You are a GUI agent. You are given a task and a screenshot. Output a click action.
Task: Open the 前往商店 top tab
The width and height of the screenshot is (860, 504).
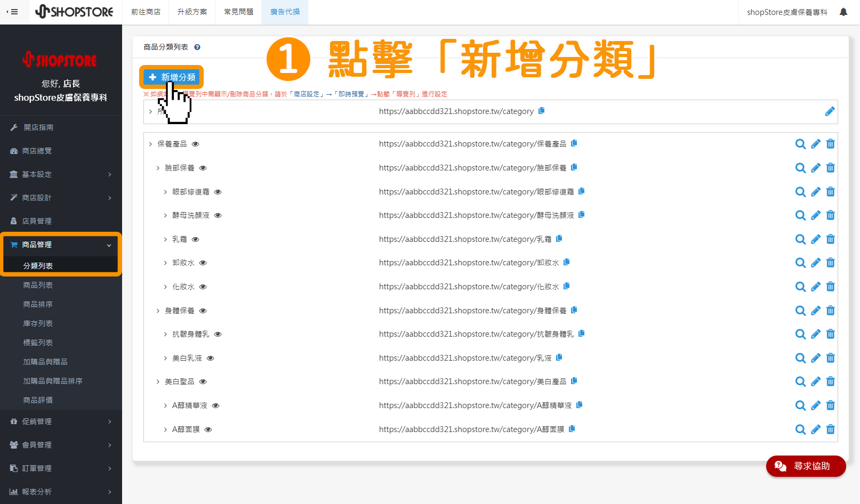pyautogui.click(x=146, y=12)
